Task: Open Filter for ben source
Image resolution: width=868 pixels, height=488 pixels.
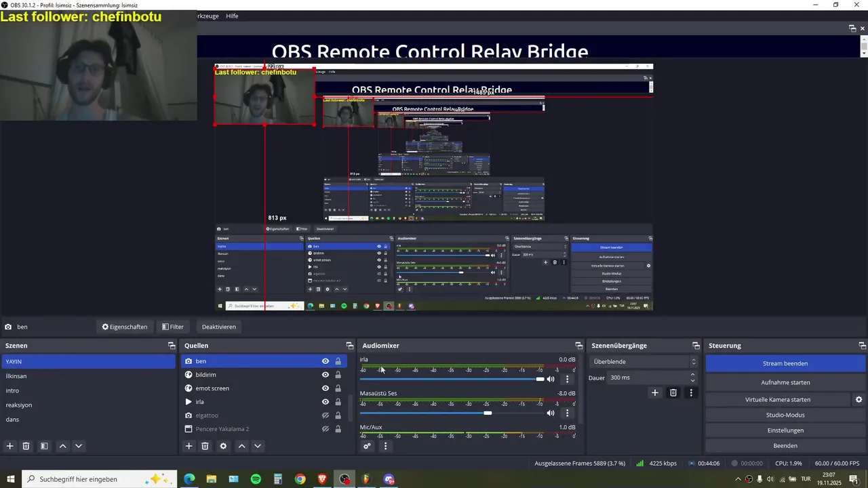Action: (x=173, y=327)
